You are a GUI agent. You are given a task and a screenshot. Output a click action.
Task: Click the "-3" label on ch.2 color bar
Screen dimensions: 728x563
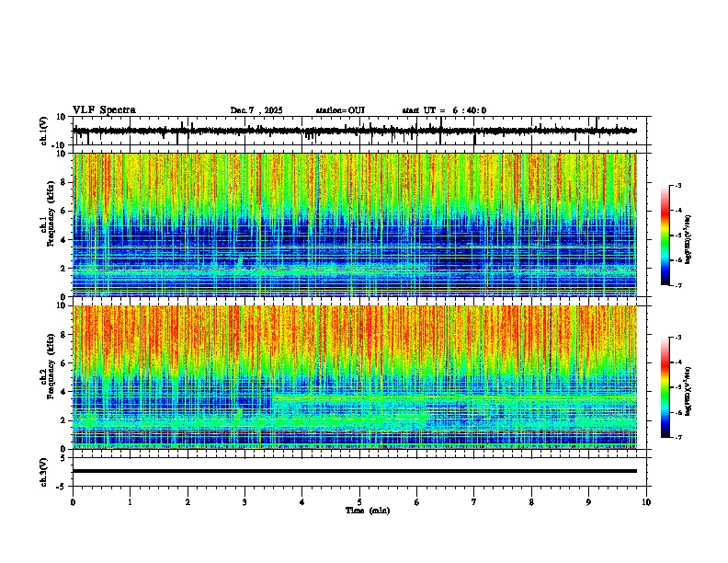[677, 338]
